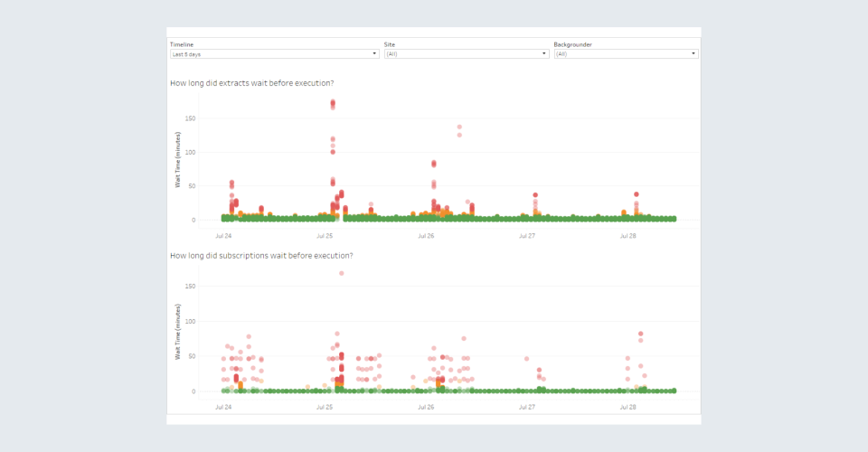
Task: Click the highest red point in extracts chart
Action: (333, 103)
